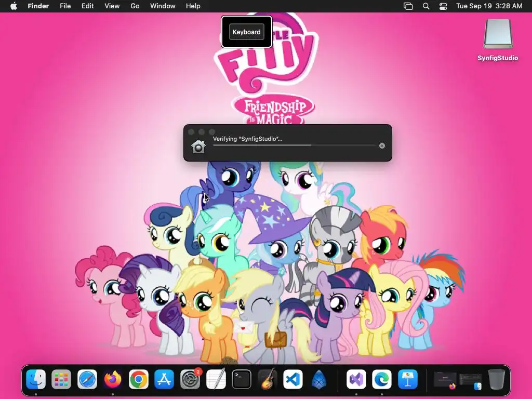Open the Help menu
This screenshot has height=399, width=532.
pos(193,6)
